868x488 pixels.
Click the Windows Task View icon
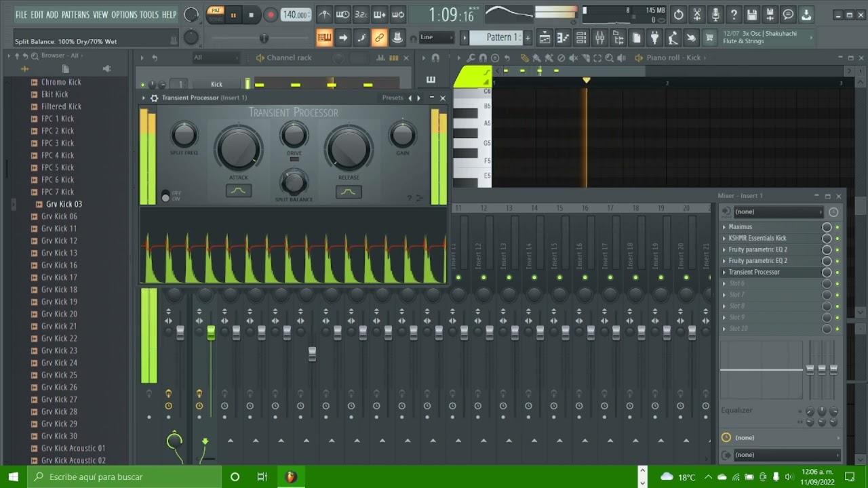click(x=262, y=476)
